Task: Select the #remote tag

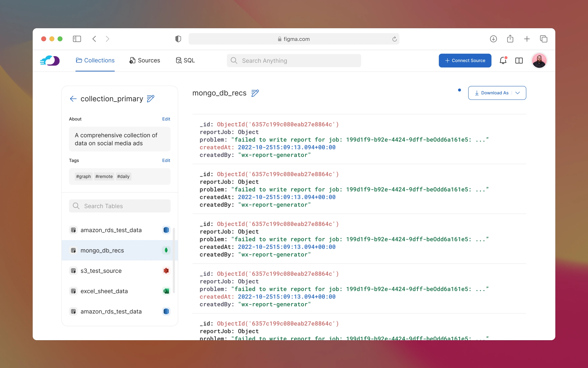Action: point(104,176)
